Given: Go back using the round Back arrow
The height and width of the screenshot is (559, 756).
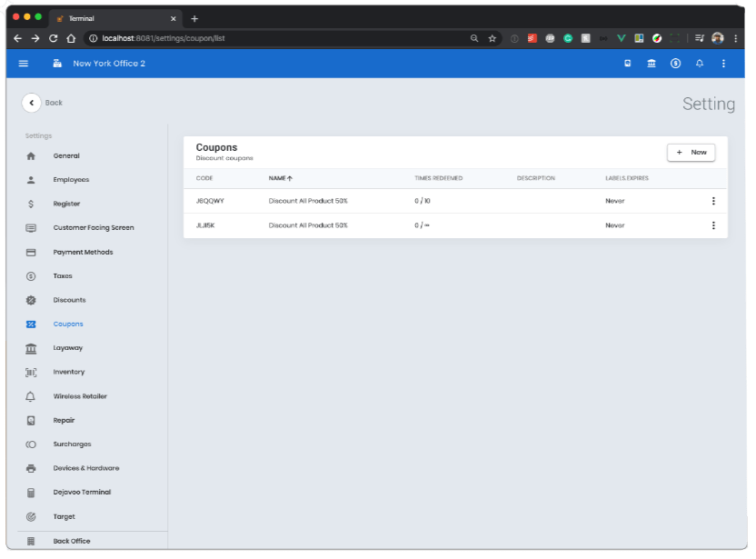Looking at the screenshot, I should 31,103.
